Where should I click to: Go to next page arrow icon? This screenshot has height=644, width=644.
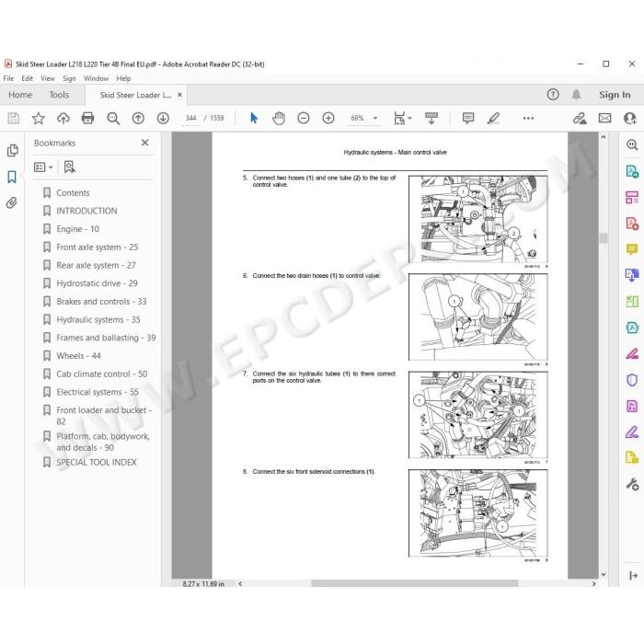163,119
